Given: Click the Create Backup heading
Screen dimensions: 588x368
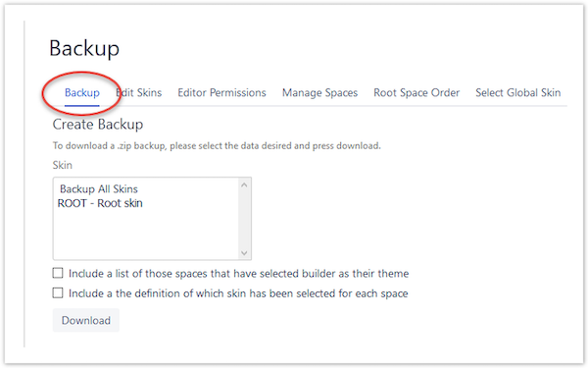Looking at the screenshot, I should [98, 125].
